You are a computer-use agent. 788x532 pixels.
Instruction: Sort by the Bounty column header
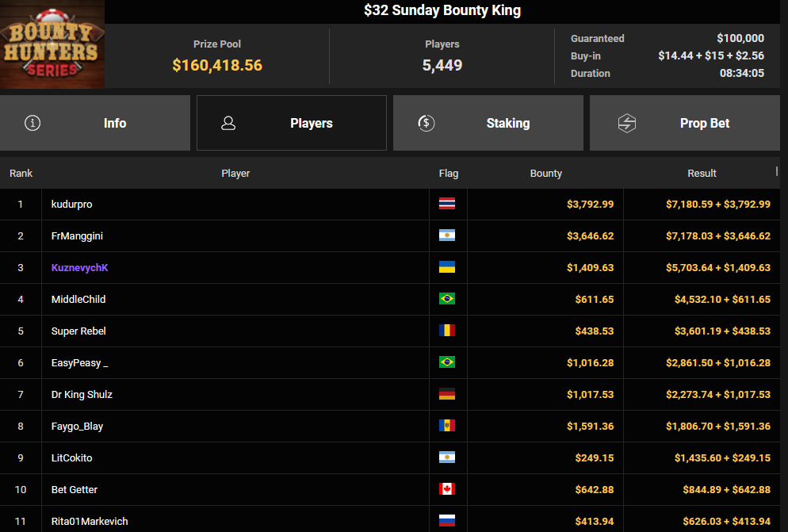(545, 173)
